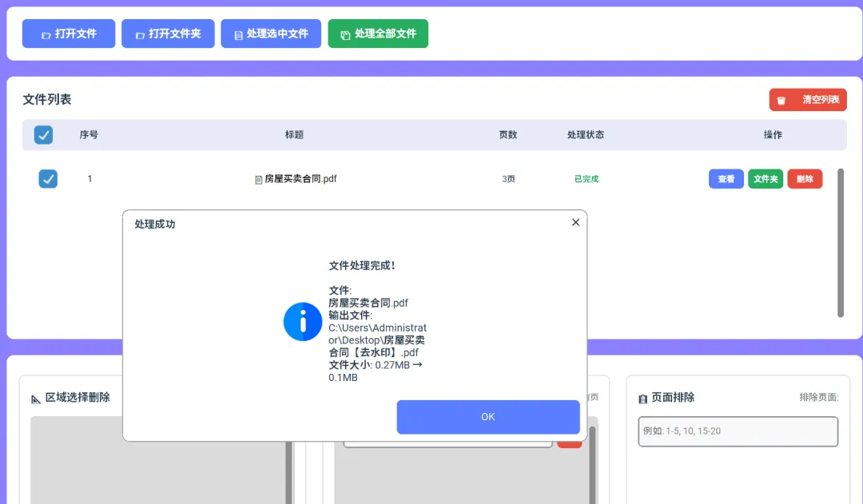The height and width of the screenshot is (504, 863).
Task: Click the blue 查看 button
Action: tap(726, 179)
